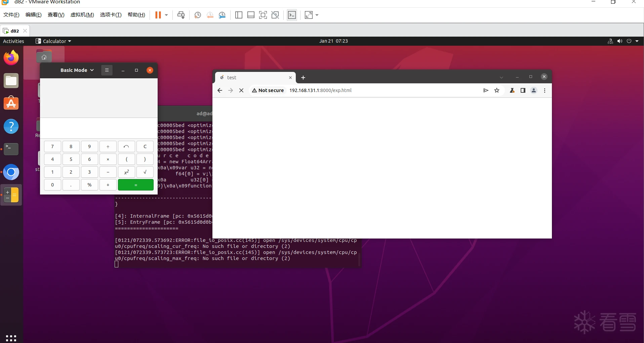
Task: Open Terminal from the dock
Action: 11,149
